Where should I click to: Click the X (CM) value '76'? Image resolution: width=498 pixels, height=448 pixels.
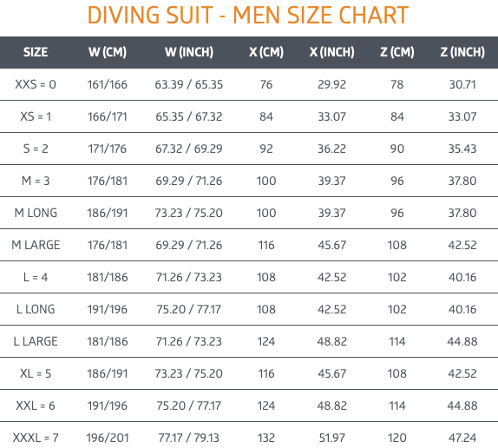tap(266, 84)
